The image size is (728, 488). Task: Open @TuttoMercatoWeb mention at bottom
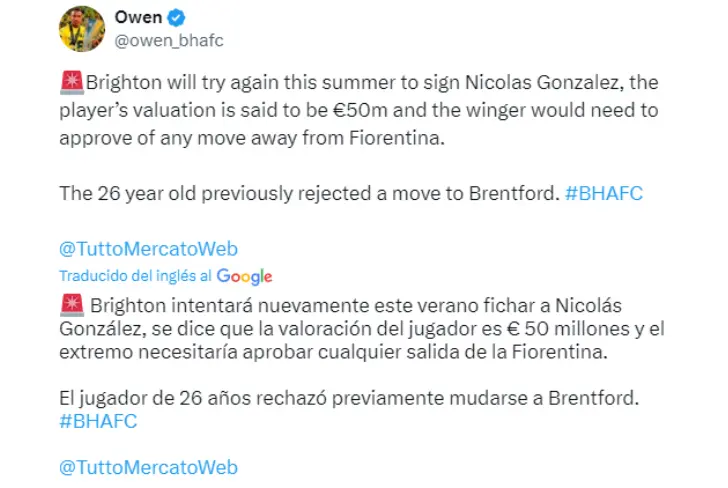(x=149, y=467)
